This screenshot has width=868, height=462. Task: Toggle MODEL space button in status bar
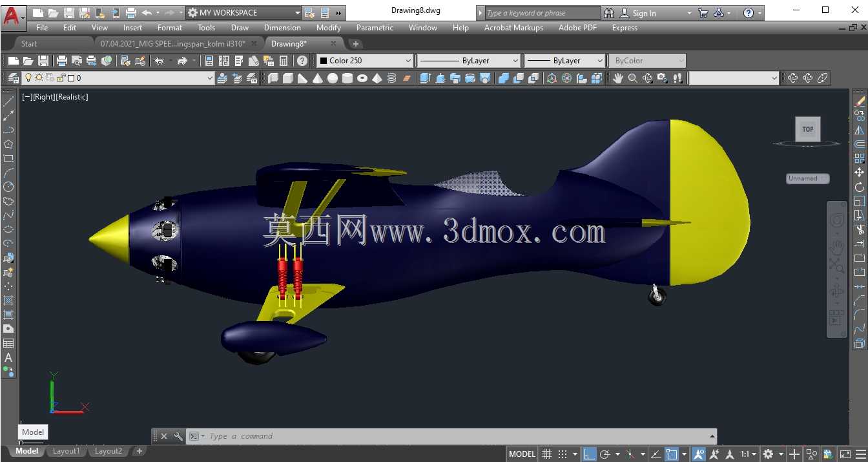(522, 454)
